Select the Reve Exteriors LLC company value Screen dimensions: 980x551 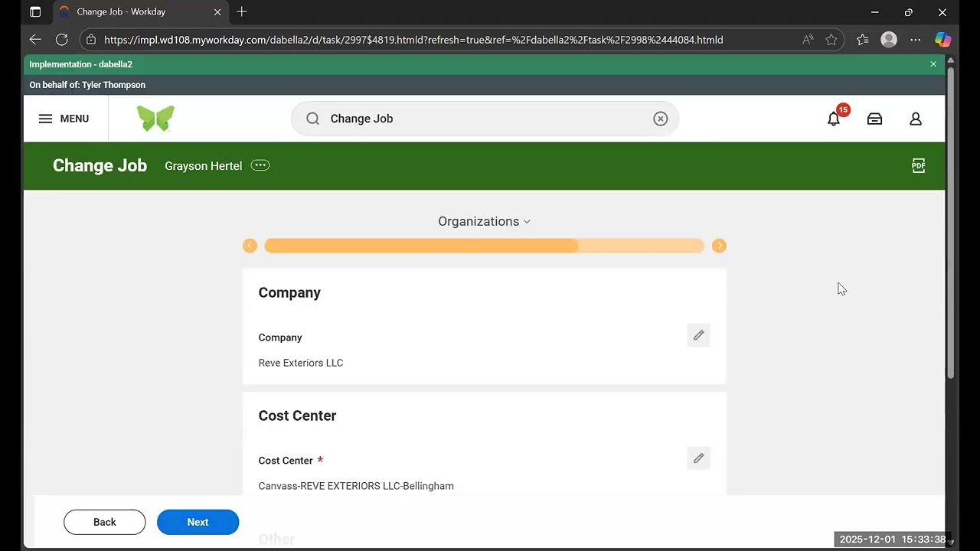pos(301,363)
